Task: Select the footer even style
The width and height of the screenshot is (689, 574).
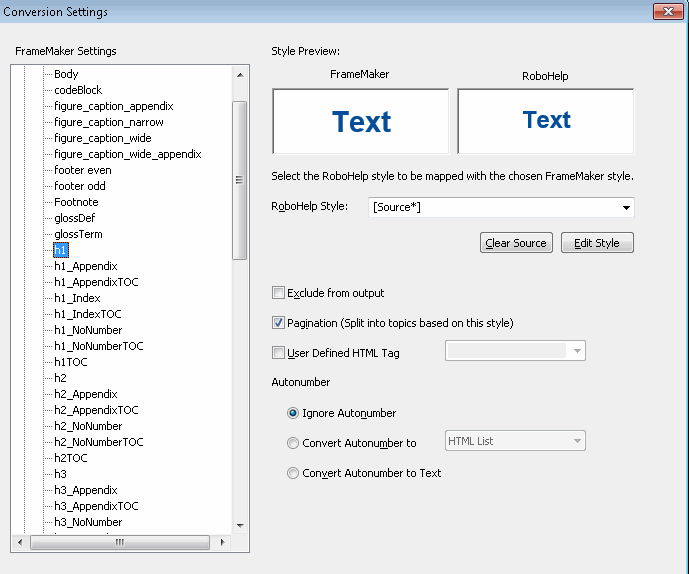Action: (x=83, y=170)
